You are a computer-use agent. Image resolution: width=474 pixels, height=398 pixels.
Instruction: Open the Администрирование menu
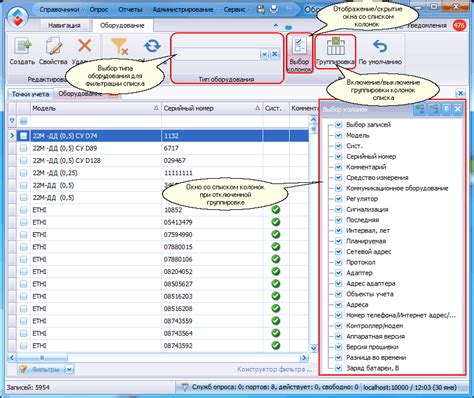(x=183, y=9)
